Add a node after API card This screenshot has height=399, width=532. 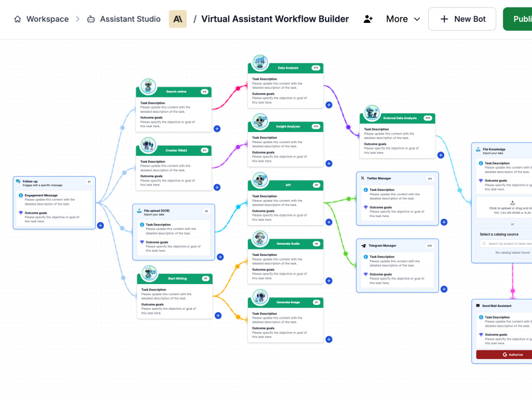pos(329,222)
